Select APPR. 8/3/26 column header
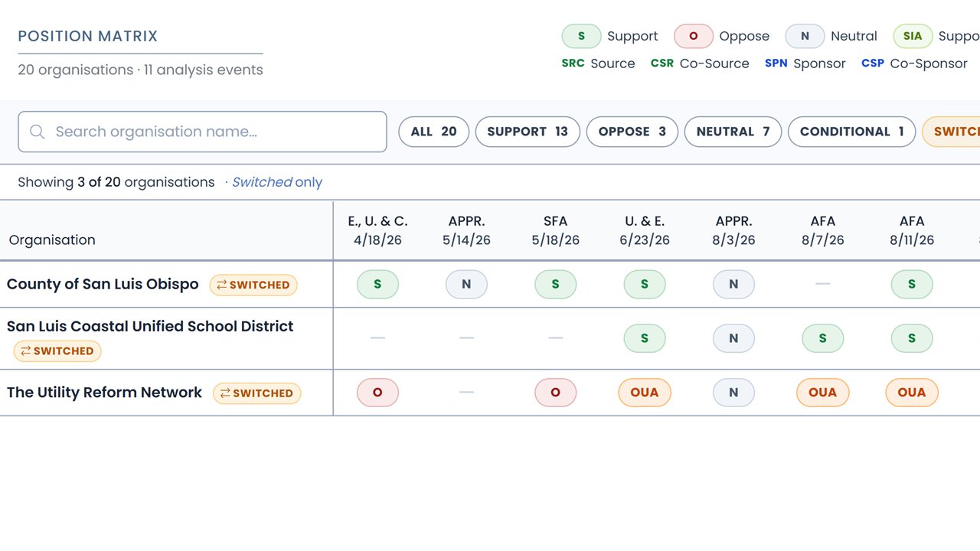980x551 pixels. 733,230
